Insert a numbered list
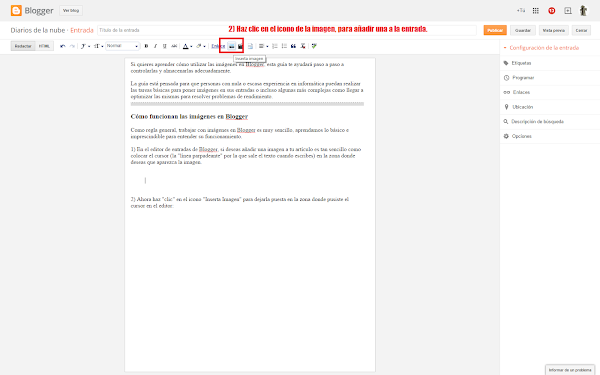The width and height of the screenshot is (600, 375). (275, 46)
